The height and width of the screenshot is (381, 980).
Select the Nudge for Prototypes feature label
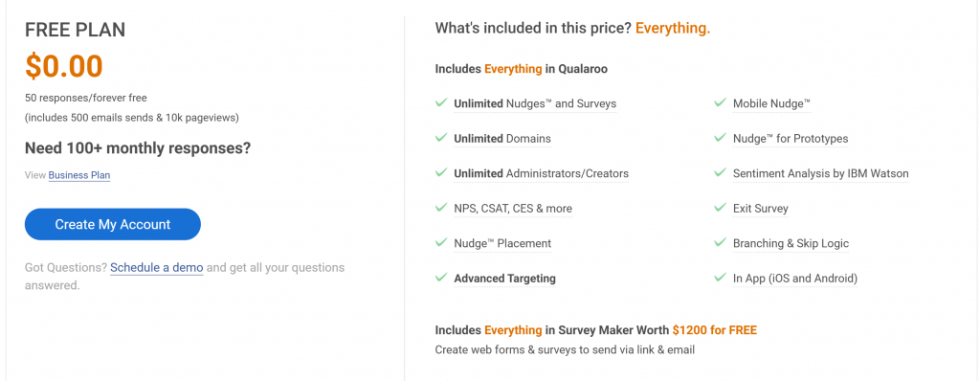coord(791,138)
